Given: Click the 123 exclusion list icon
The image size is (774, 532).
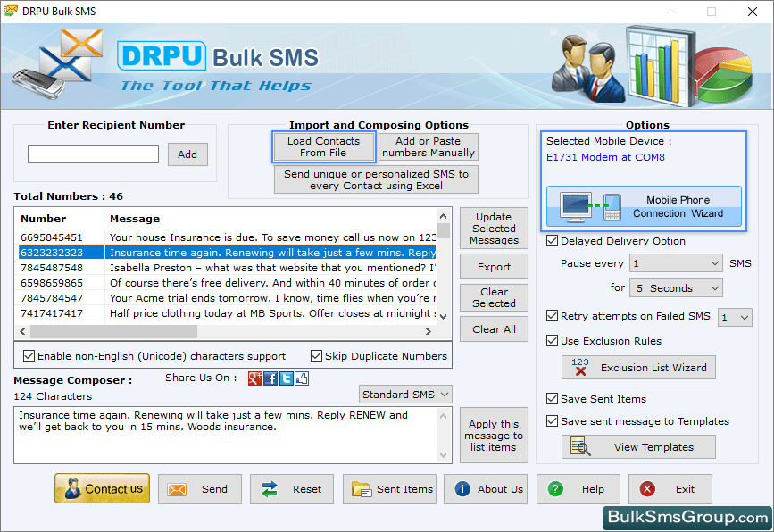Looking at the screenshot, I should click(x=580, y=367).
